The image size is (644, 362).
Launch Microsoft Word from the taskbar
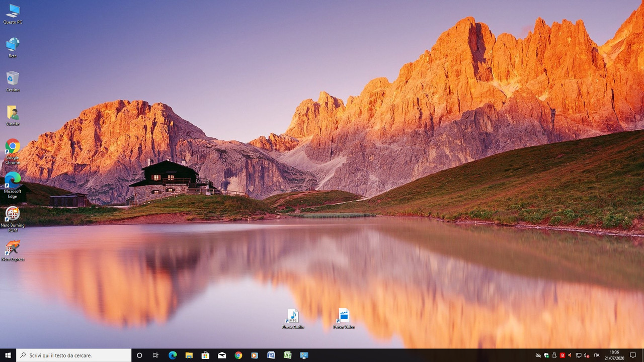(x=271, y=355)
